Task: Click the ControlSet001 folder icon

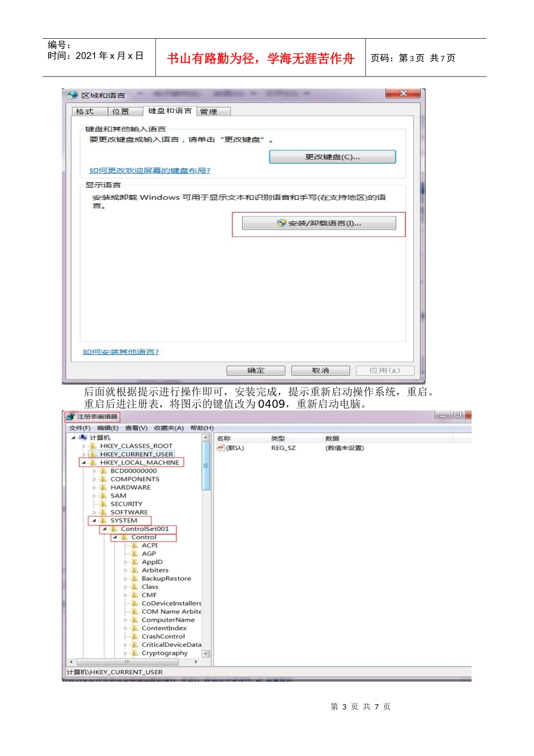Action: (x=114, y=529)
